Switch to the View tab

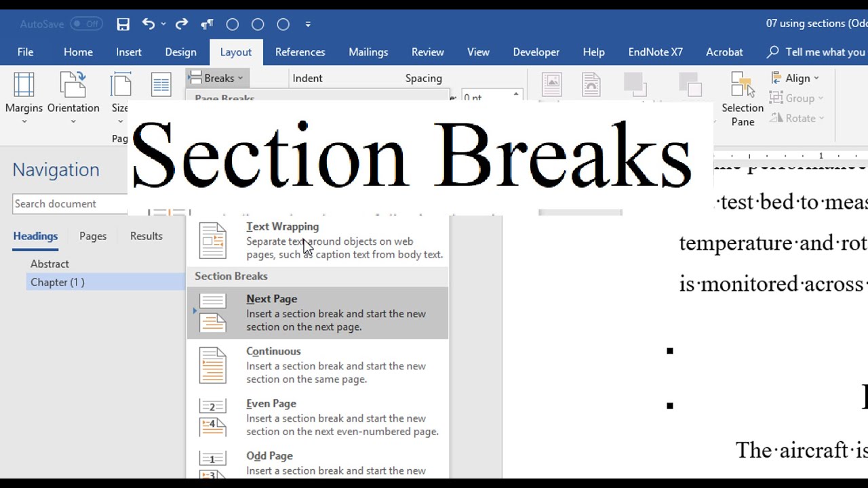click(478, 52)
